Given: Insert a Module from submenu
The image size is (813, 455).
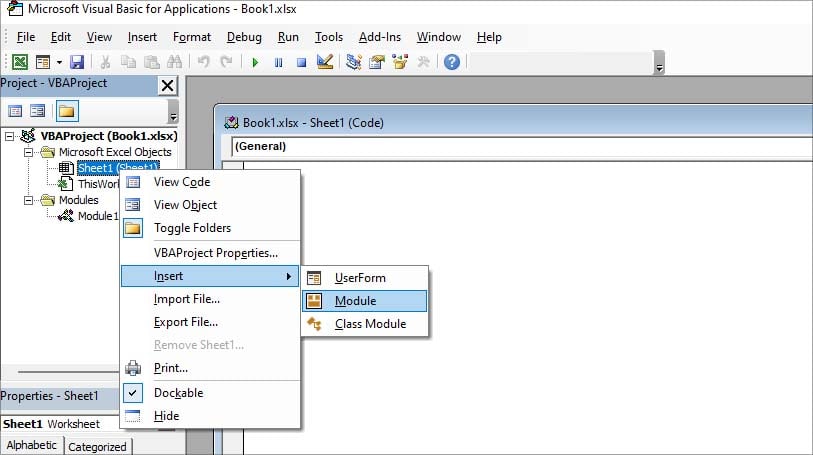Looking at the screenshot, I should coord(365,301).
